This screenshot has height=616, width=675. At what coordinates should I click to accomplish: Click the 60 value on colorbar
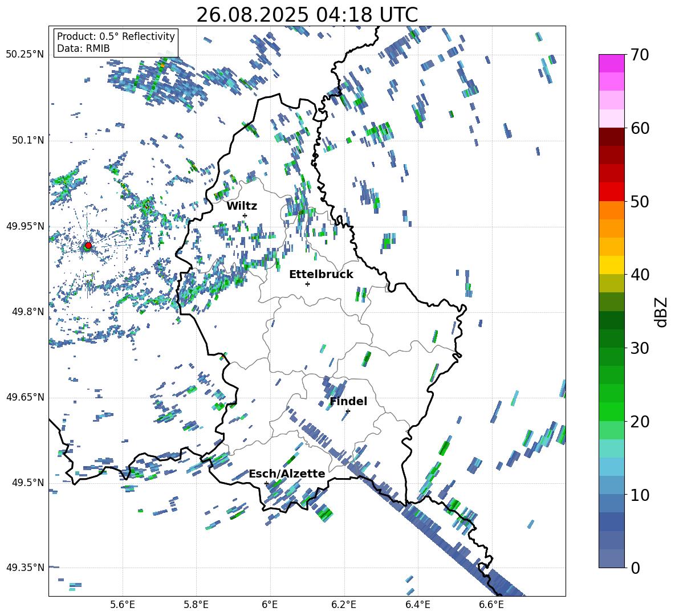pyautogui.click(x=640, y=128)
